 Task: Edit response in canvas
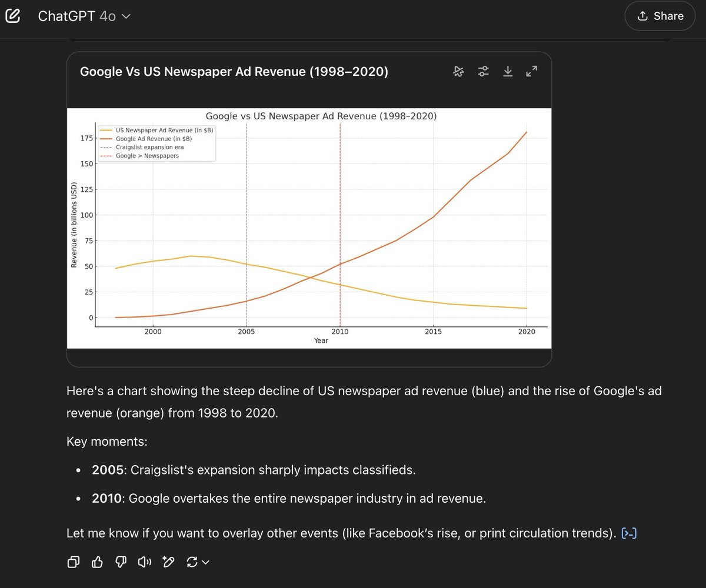click(169, 563)
